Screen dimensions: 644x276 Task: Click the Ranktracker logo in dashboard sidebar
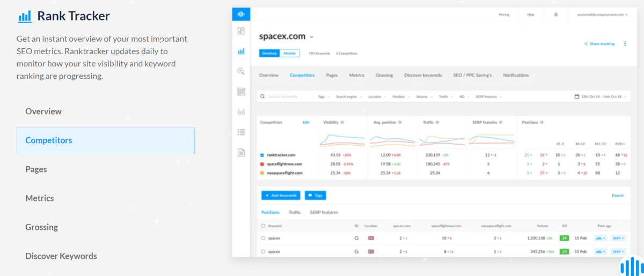point(241,14)
